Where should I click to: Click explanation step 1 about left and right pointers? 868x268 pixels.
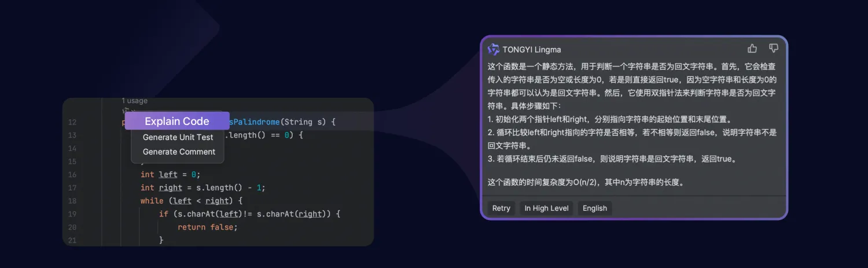[x=610, y=120]
